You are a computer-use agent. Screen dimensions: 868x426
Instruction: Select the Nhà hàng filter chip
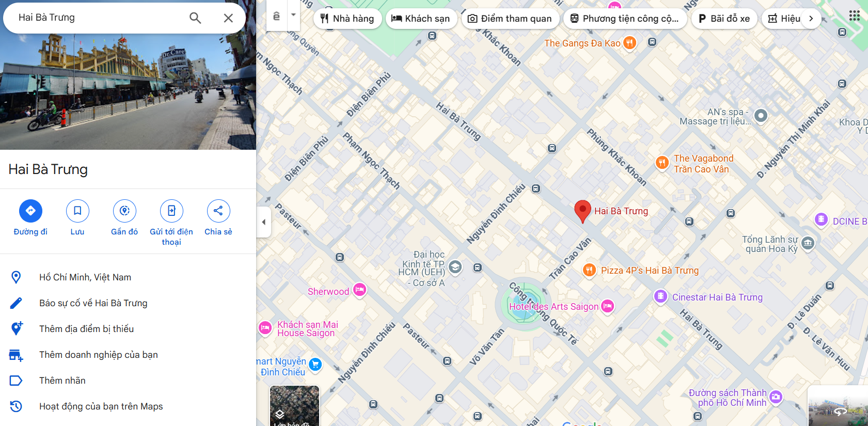(348, 19)
